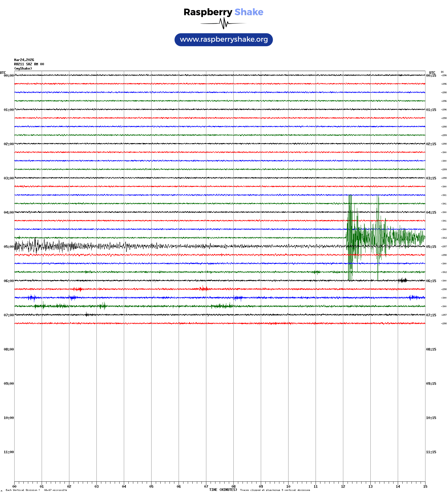Select the 04:15 time label on the right axis
This screenshot has width=448, height=494.
click(x=431, y=212)
